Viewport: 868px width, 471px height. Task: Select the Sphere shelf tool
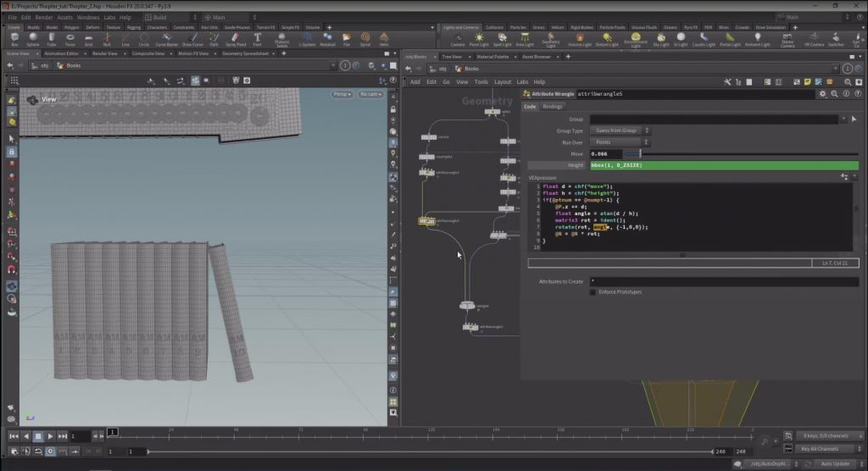(33, 39)
